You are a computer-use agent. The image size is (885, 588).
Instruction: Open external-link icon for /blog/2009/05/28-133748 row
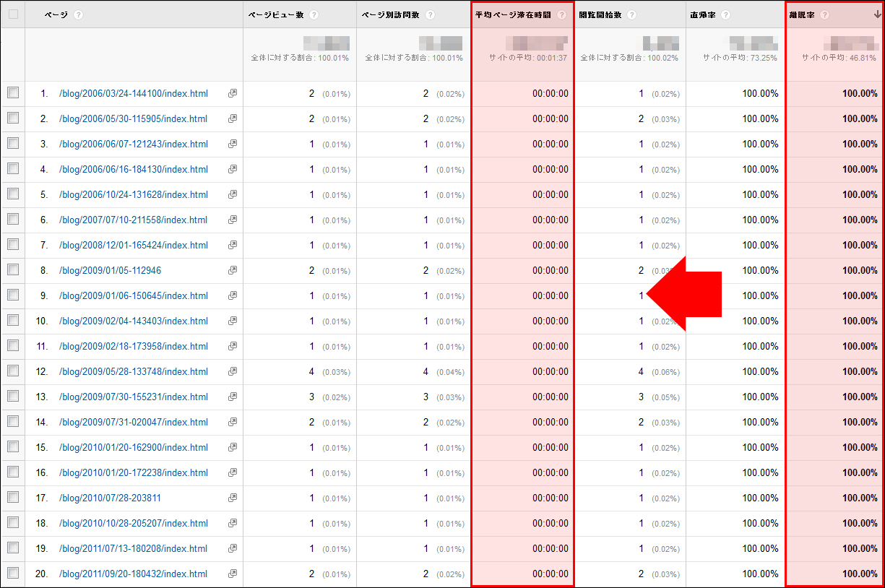pyautogui.click(x=233, y=371)
